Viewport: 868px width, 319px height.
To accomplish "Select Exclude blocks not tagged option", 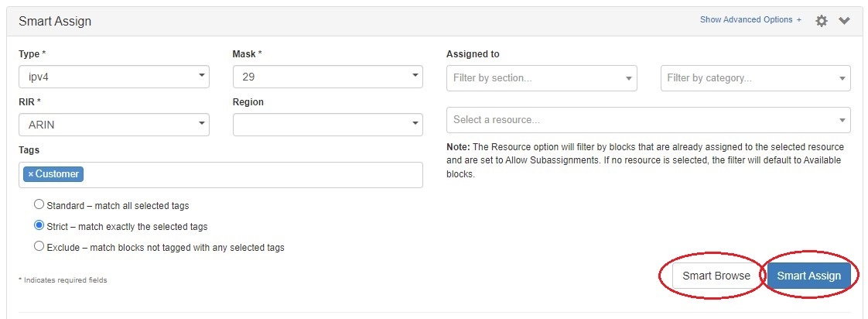I will tap(39, 247).
